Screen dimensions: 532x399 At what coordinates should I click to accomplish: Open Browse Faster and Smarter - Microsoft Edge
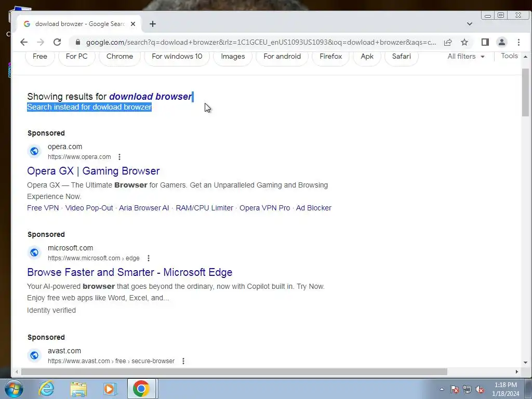click(129, 272)
